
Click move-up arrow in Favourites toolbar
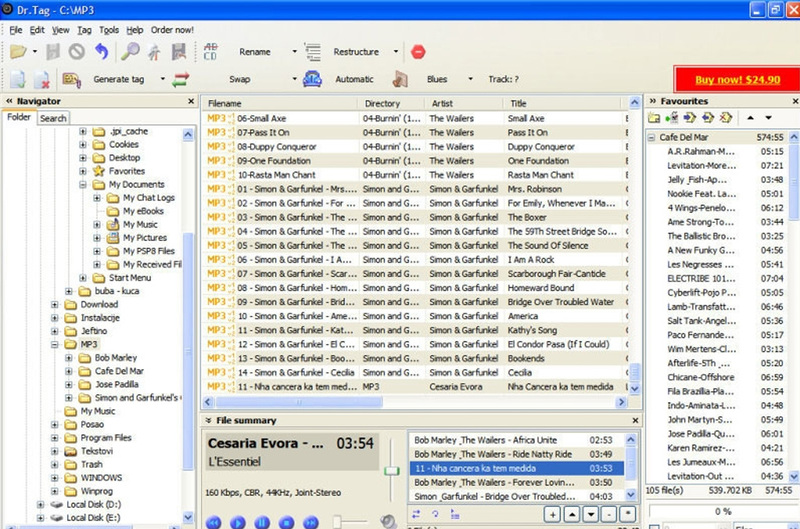point(750,118)
